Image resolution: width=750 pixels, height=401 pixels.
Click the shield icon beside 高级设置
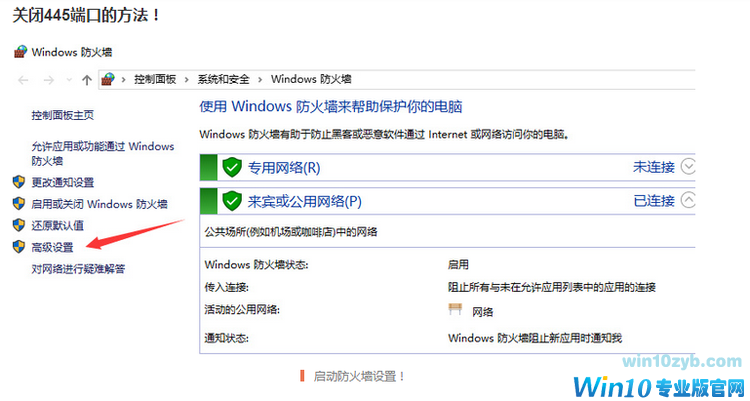19,247
